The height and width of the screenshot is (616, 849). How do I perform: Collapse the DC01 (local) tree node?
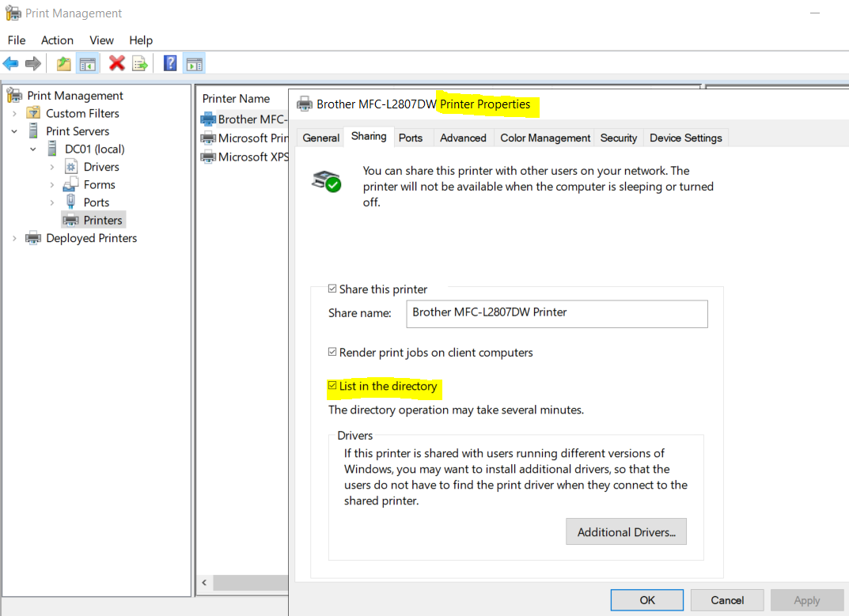pos(33,149)
